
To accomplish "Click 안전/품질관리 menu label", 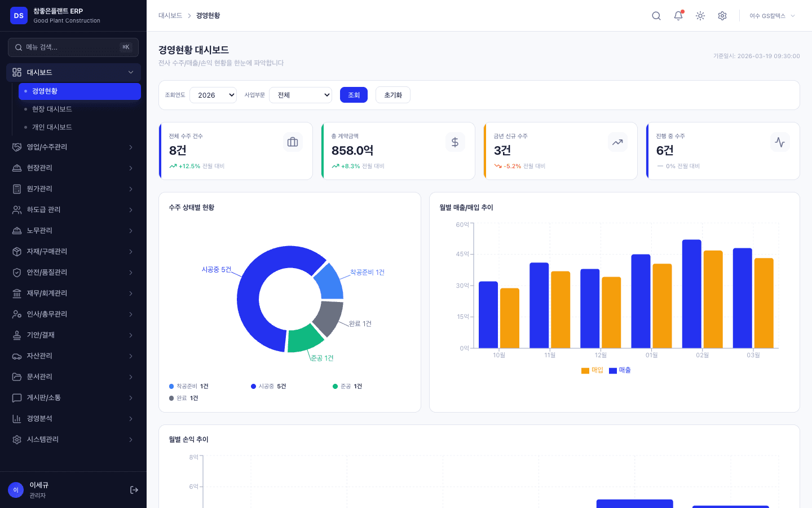I will tap(47, 273).
